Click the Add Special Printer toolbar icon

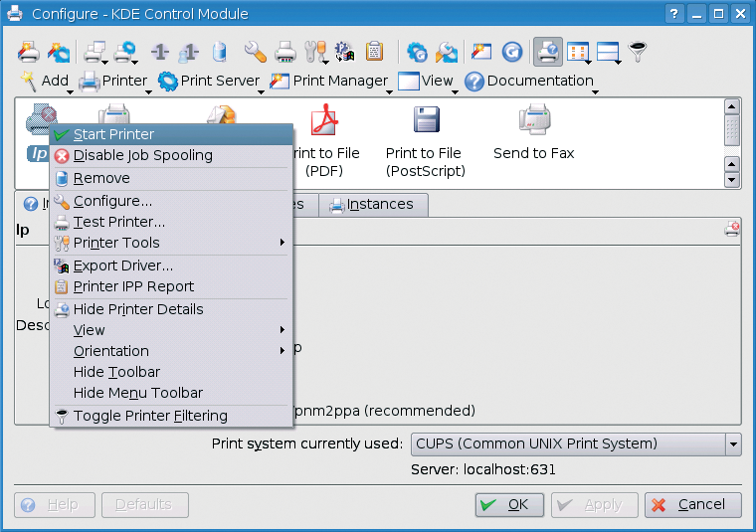pyautogui.click(x=59, y=52)
